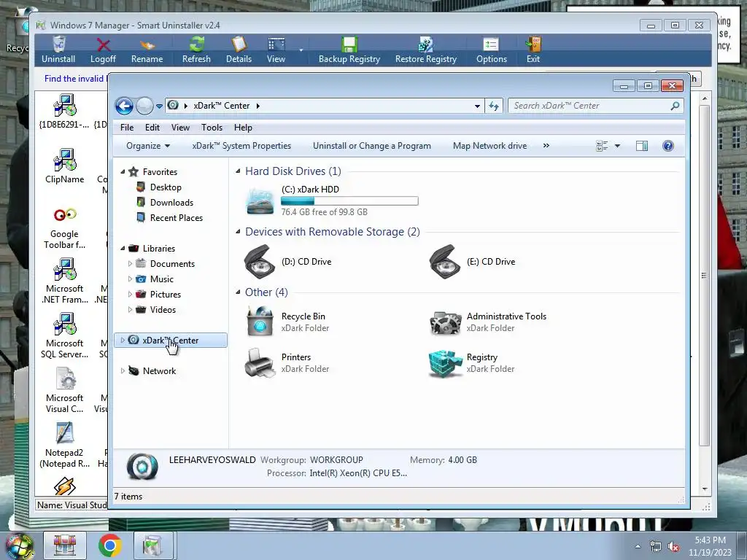Image resolution: width=747 pixels, height=560 pixels.
Task: Select Videos library in navigation pane
Action: pyautogui.click(x=163, y=310)
